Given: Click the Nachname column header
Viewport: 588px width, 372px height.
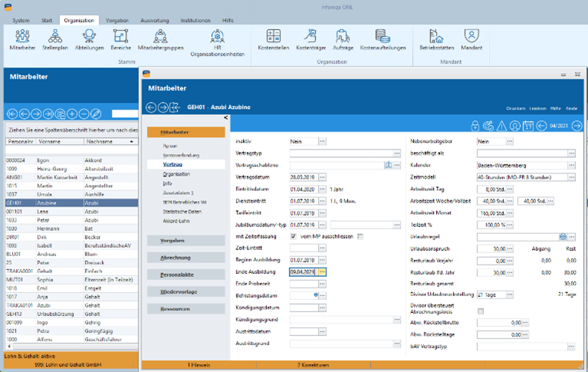Looking at the screenshot, I should (x=110, y=142).
